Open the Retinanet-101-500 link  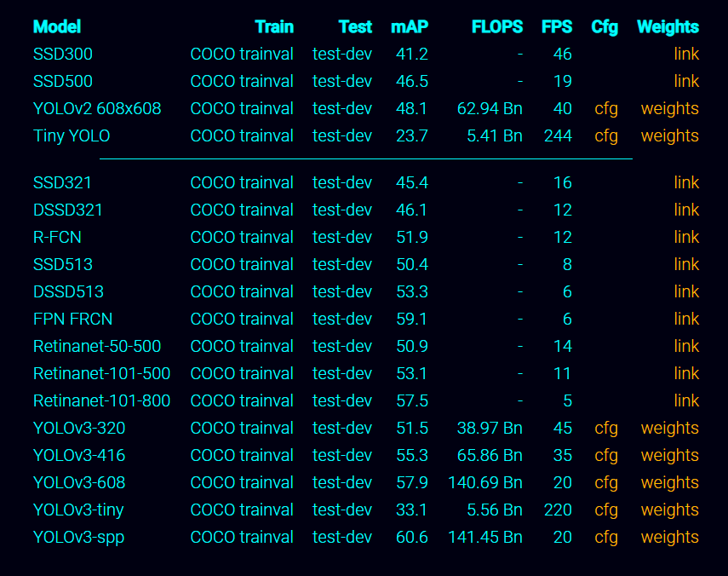(x=686, y=373)
